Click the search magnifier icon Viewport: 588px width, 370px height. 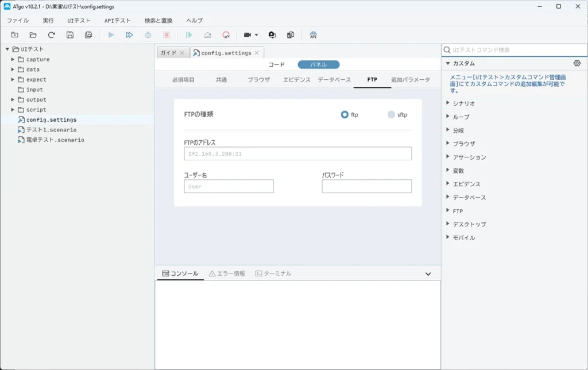447,50
